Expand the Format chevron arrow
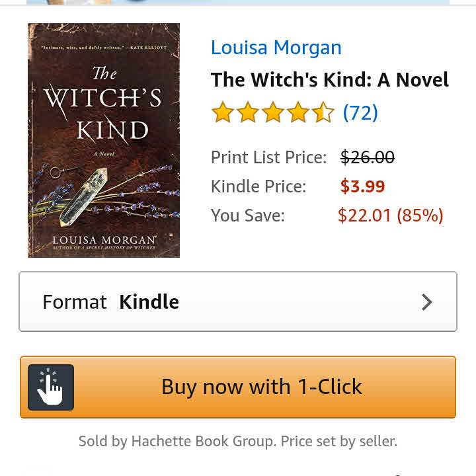The width and height of the screenshot is (476, 476). tap(426, 302)
